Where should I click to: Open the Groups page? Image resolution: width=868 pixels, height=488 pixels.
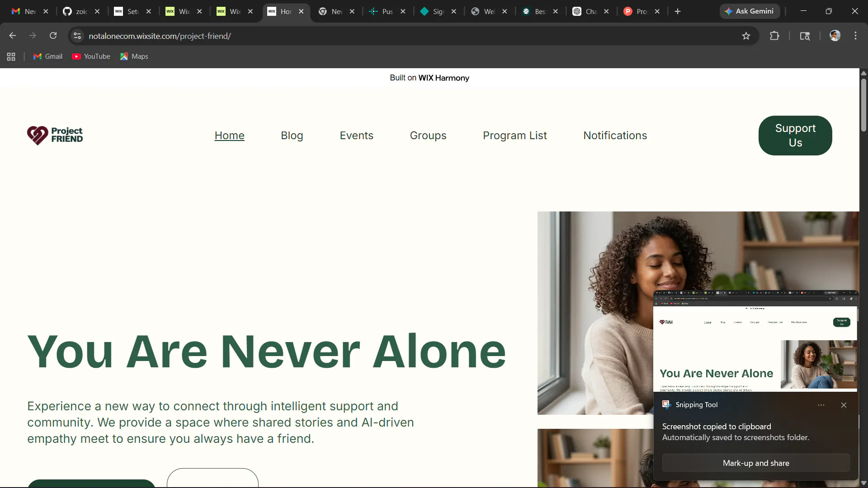tap(428, 136)
